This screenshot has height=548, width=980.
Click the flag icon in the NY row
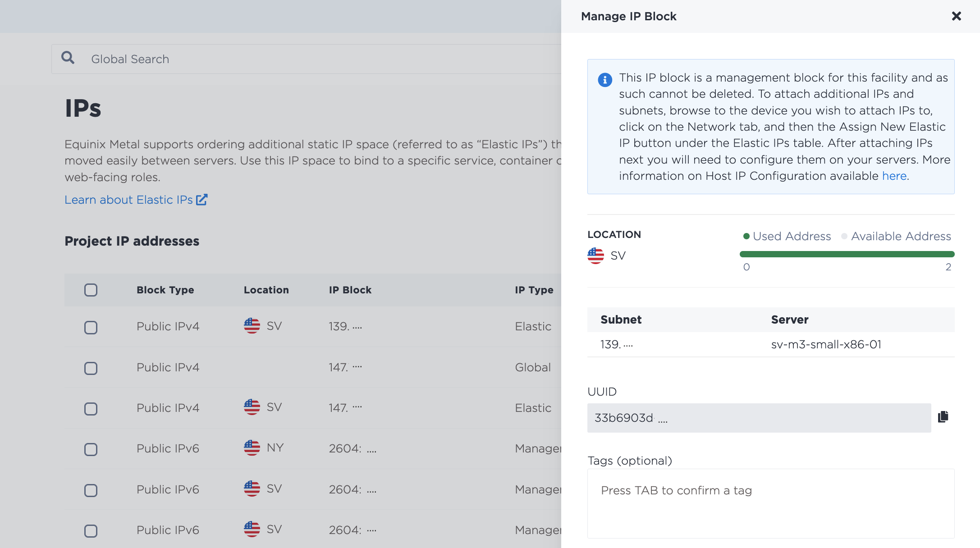point(252,448)
